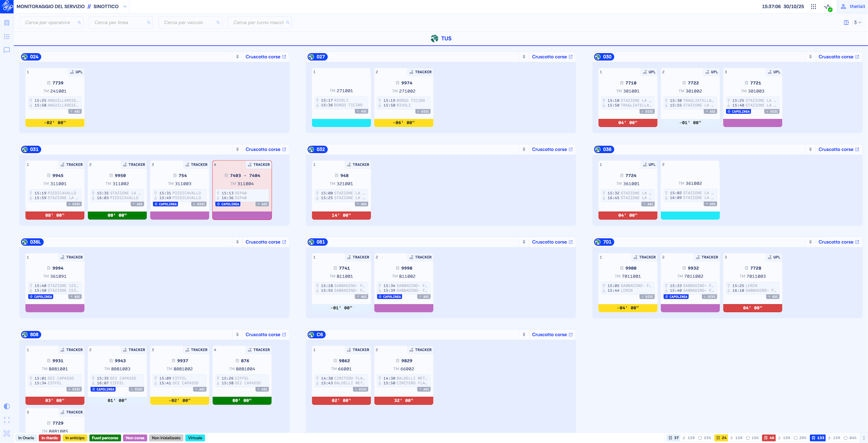This screenshot has height=443, width=868.
Task: Pin line 027 panel
Action: point(524,57)
